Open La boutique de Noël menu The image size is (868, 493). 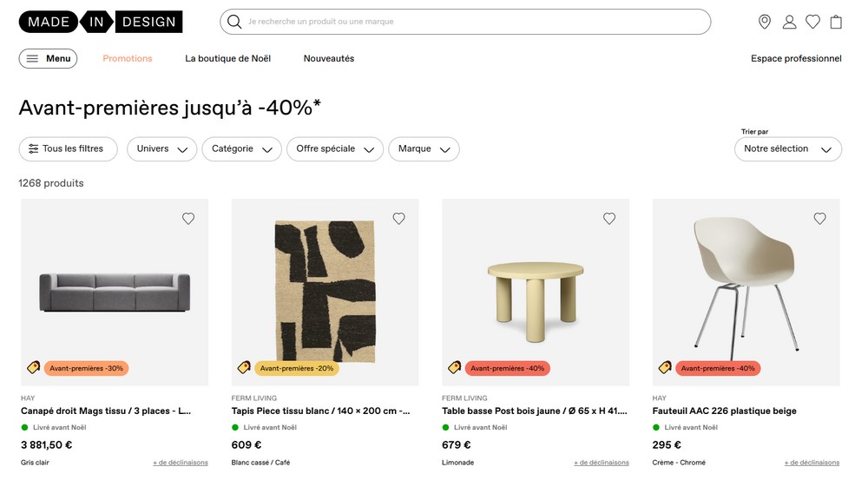(227, 58)
